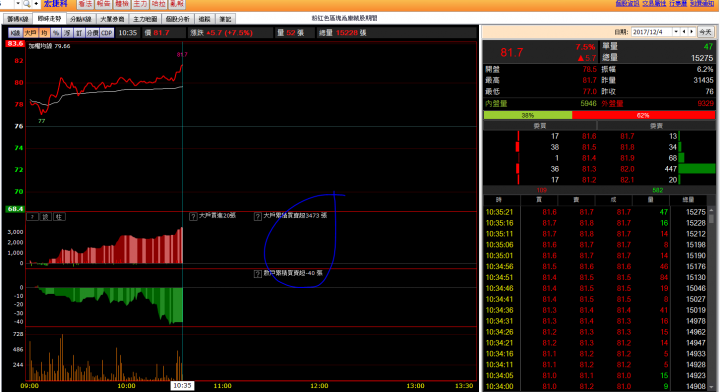Click the 加權均線 79.66 label
Screen dimensions: 720x392
[49, 46]
